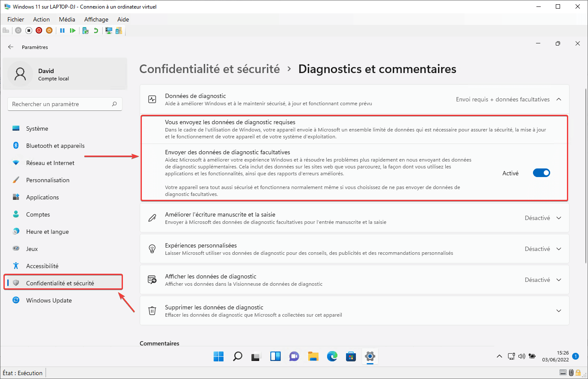Click the Rechercher un paramètre search box

tap(64, 104)
